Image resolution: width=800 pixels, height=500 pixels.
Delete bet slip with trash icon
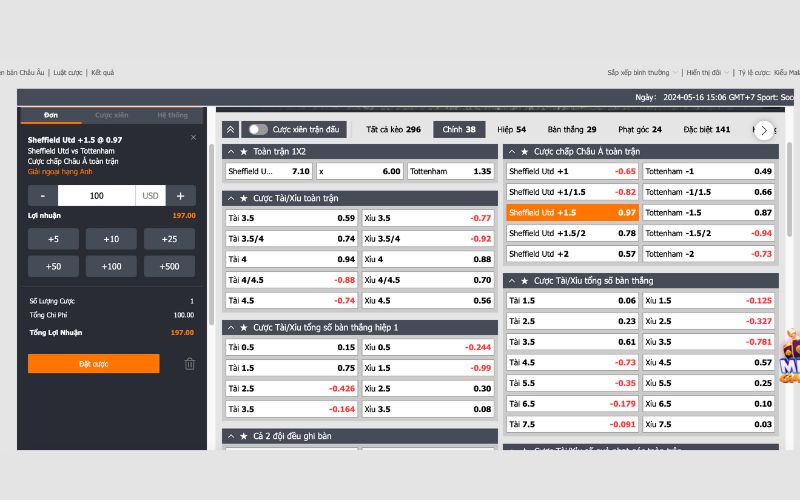189,364
